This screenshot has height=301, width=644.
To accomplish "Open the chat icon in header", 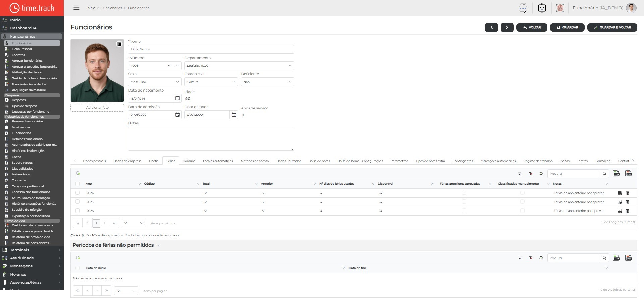I will [523, 8].
